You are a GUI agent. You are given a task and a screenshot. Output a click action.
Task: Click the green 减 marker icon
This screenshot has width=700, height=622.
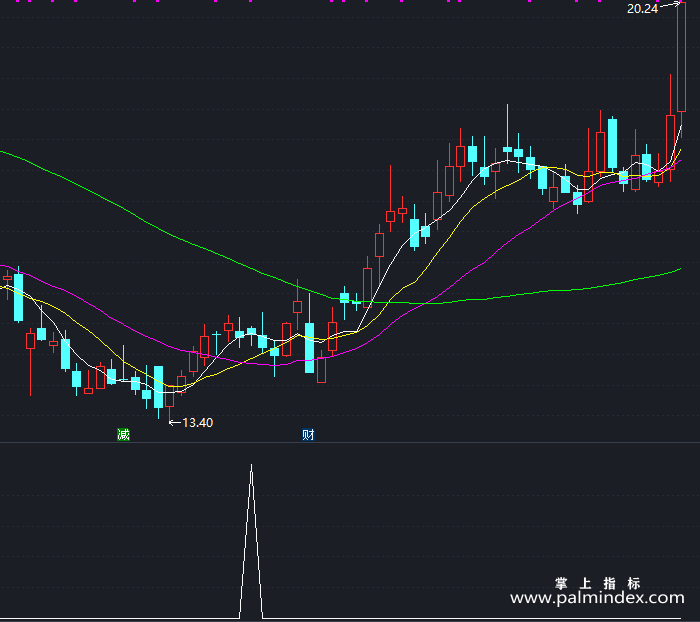pos(123,434)
